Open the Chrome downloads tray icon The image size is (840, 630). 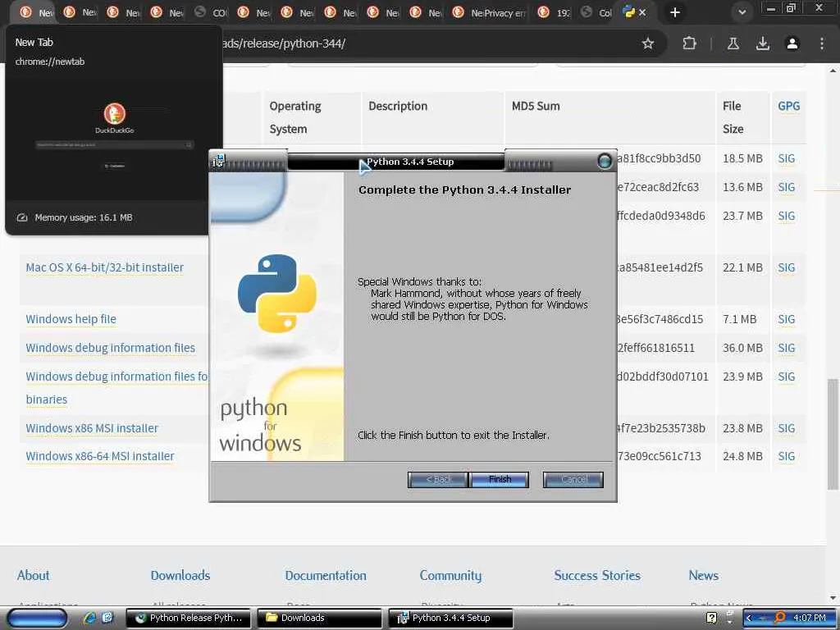762,43
